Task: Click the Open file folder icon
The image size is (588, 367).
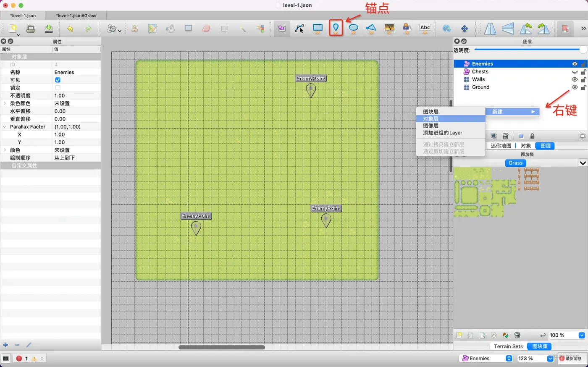Action: pyautogui.click(x=31, y=29)
